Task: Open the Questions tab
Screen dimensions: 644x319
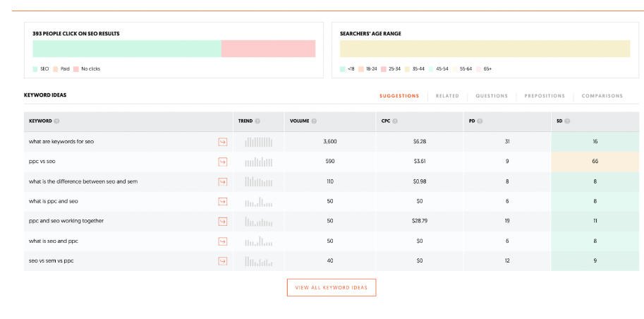Action: 492,96
